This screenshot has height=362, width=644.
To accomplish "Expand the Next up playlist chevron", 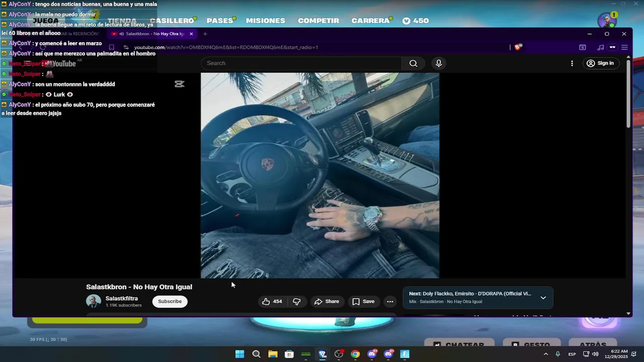I will tap(543, 298).
